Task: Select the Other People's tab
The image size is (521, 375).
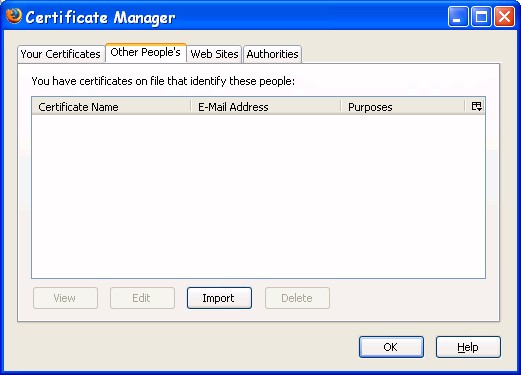Action: point(146,53)
